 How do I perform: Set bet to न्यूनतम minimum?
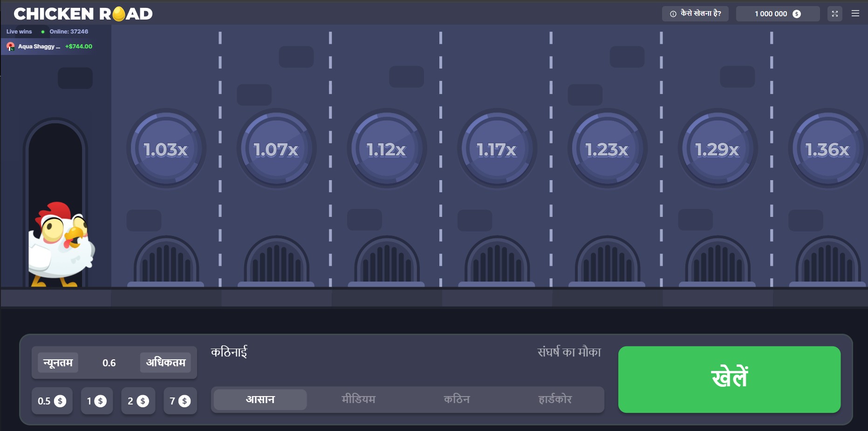tap(58, 363)
